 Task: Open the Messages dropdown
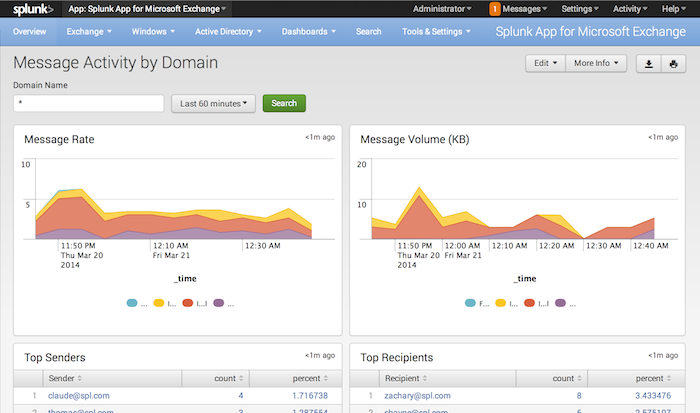[x=525, y=9]
